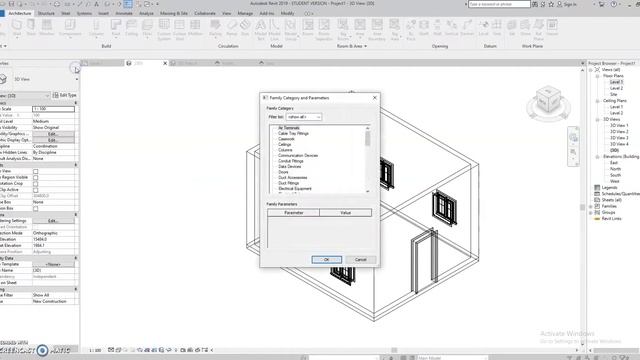Click the Railing tool icon
640x360 pixels.
215,27
